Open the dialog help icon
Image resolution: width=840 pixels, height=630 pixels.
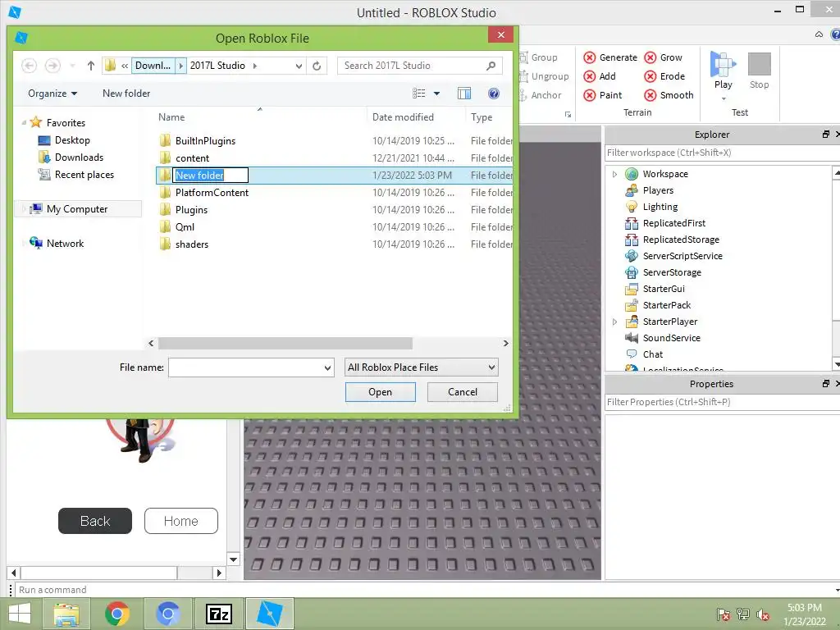[x=493, y=94]
